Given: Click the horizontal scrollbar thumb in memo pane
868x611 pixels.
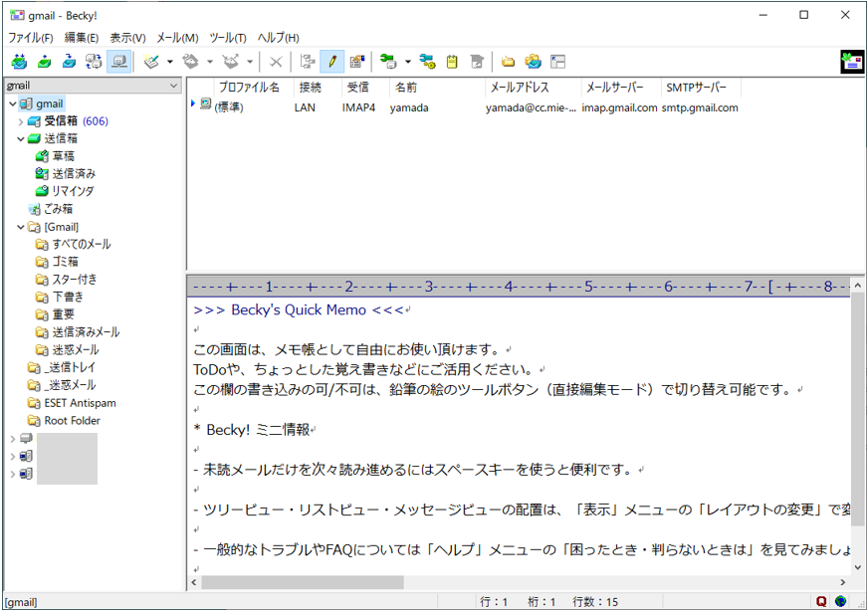Looking at the screenshot, I should pyautogui.click(x=303, y=582).
